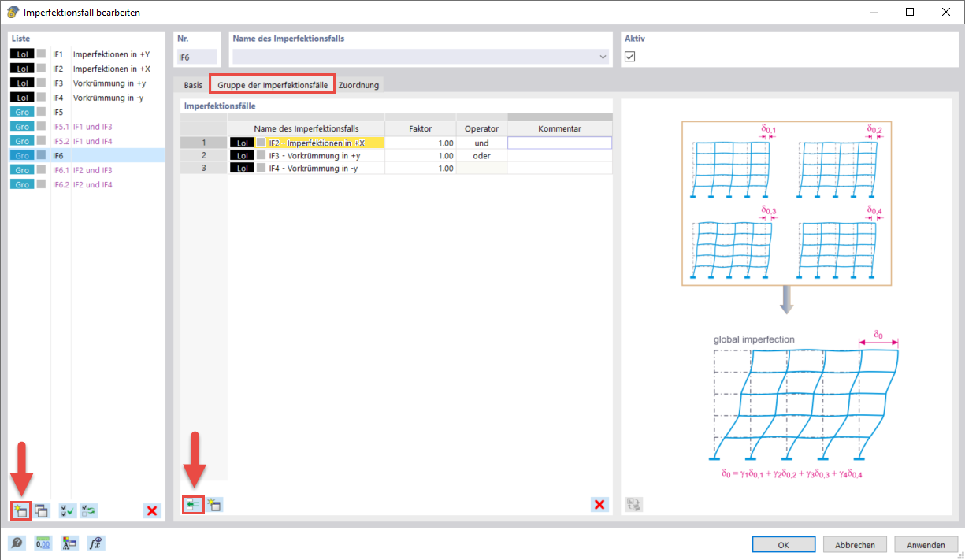The height and width of the screenshot is (560, 965).
Task: Open the help search icon
Action: pyautogui.click(x=17, y=543)
